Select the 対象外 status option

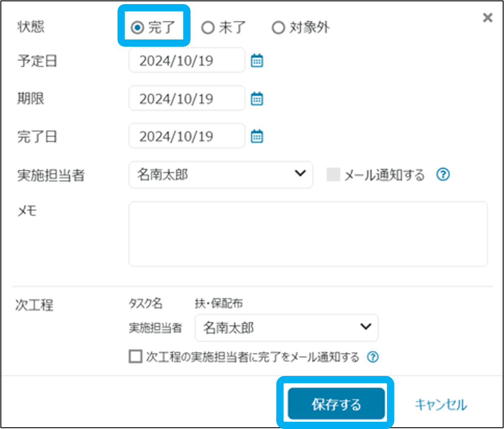[x=278, y=28]
